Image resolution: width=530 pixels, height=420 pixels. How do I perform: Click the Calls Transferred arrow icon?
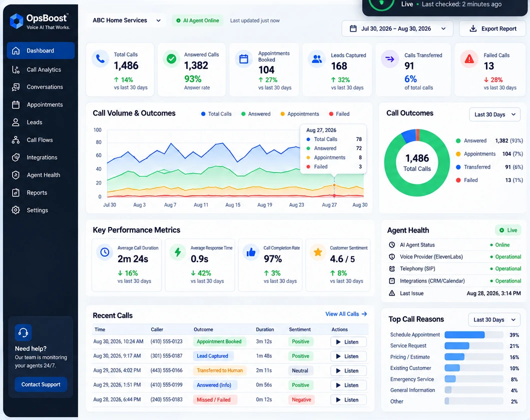click(390, 59)
